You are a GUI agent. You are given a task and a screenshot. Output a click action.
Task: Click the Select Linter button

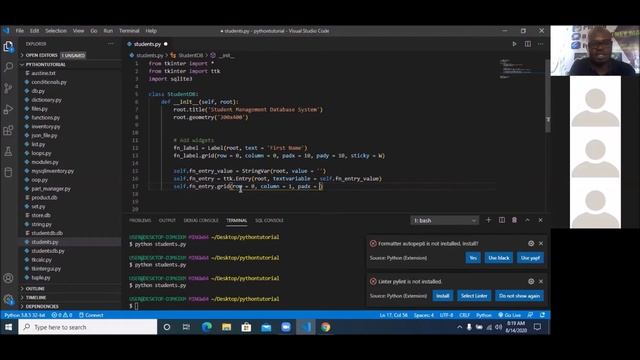pyautogui.click(x=474, y=296)
